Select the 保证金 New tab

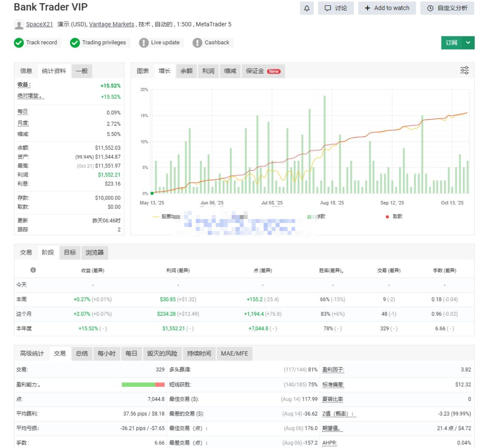(263, 71)
